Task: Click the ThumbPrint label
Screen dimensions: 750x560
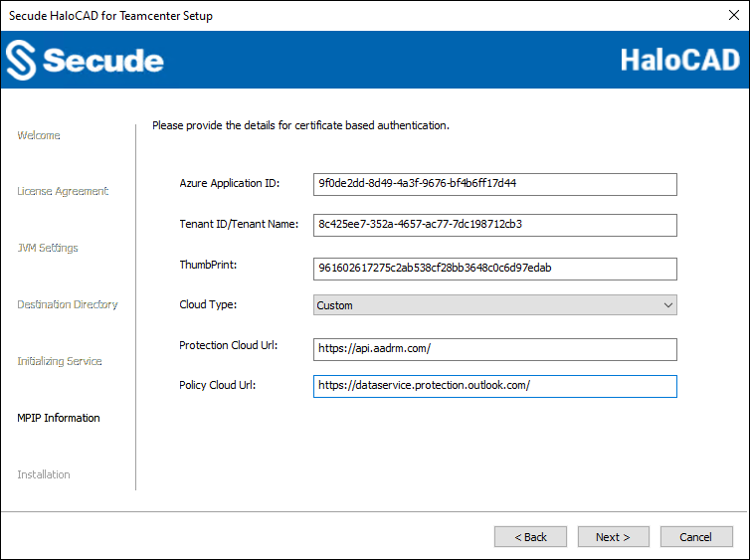Action: point(208,265)
